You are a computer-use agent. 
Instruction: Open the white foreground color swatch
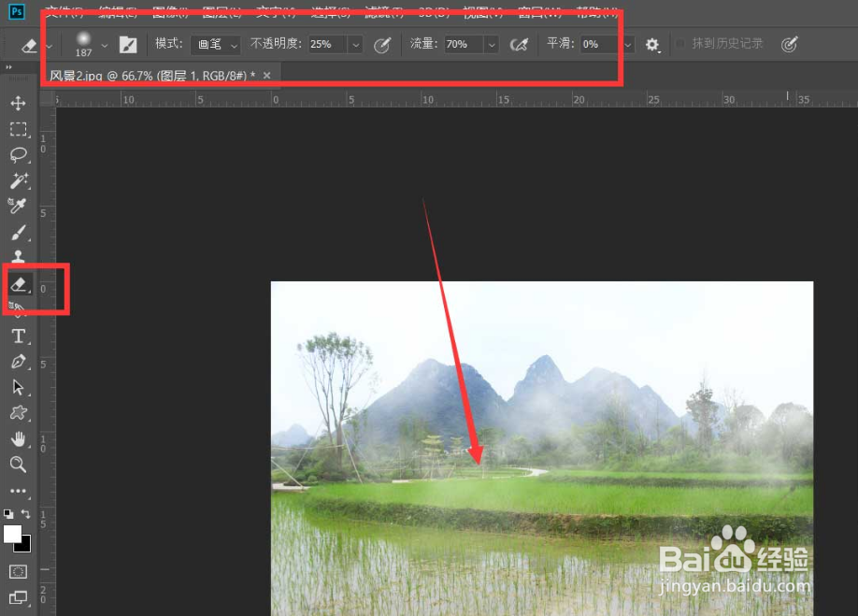[11, 533]
